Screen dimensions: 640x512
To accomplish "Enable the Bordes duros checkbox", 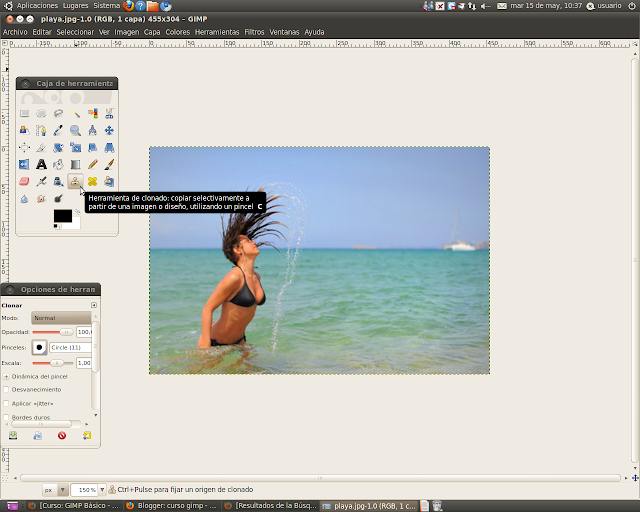I will [6, 417].
